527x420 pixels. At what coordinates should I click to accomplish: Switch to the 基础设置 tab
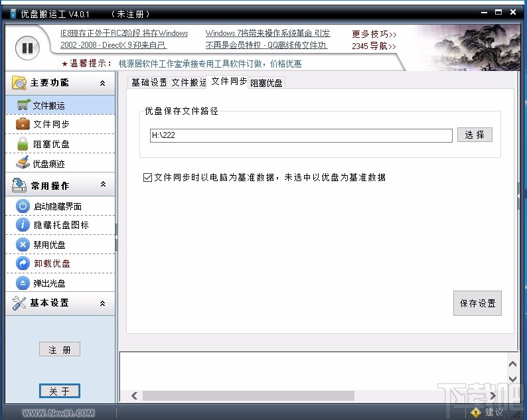(149, 82)
